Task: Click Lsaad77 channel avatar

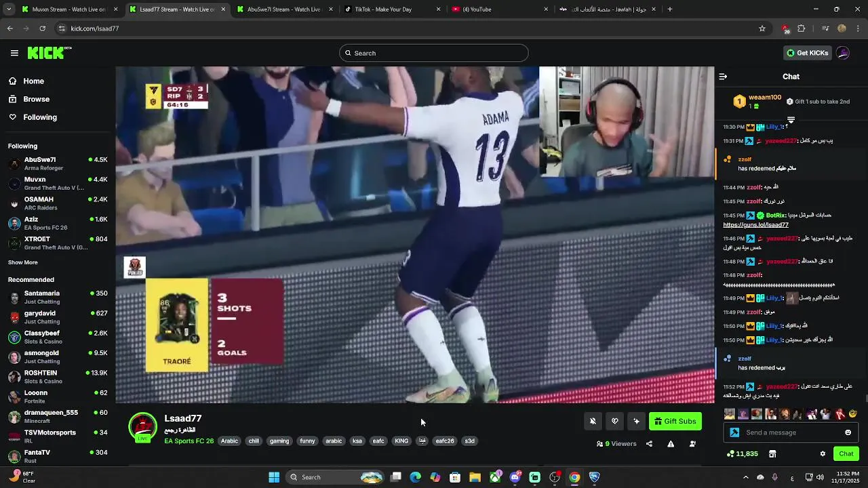Action: click(142, 427)
